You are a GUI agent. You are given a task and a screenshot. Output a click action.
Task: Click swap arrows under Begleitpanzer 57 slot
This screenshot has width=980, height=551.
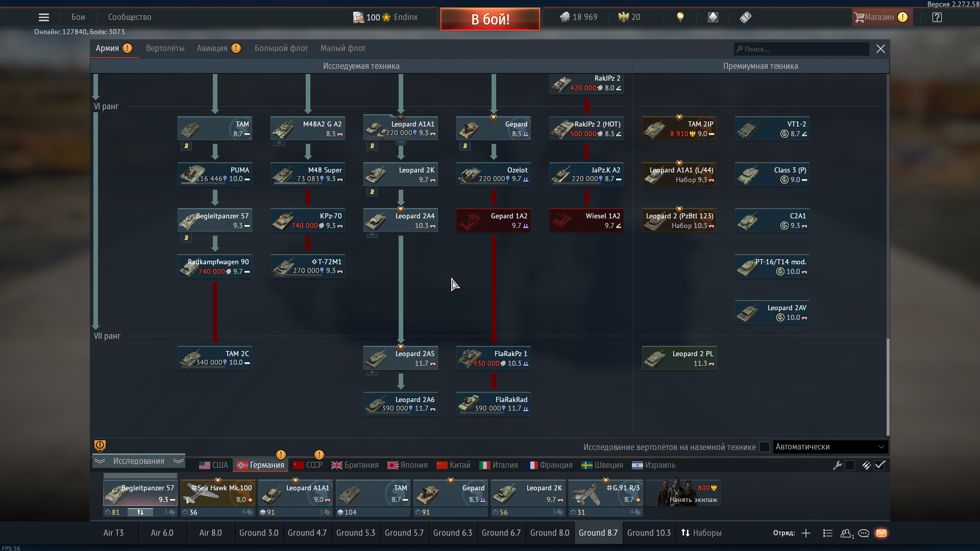click(x=140, y=512)
